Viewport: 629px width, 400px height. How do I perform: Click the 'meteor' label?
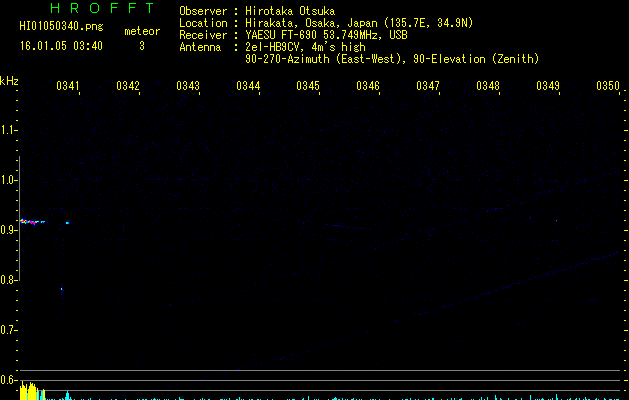coord(142,31)
